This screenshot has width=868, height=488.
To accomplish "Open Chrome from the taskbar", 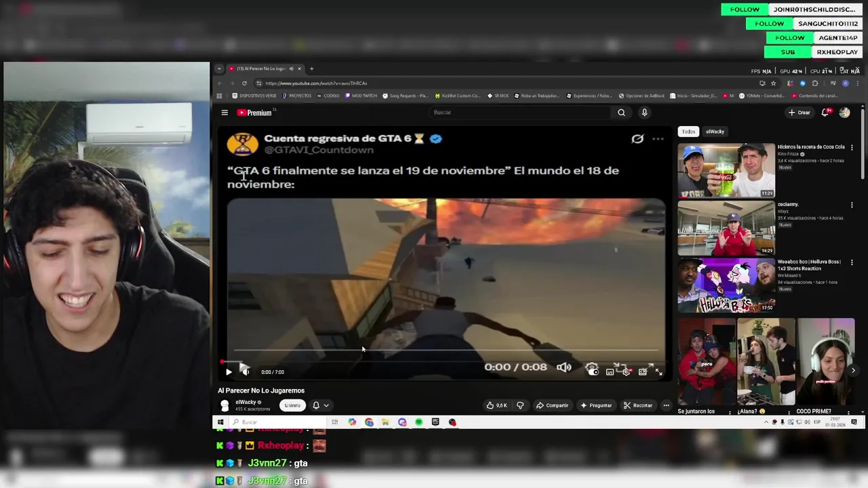I will click(369, 422).
